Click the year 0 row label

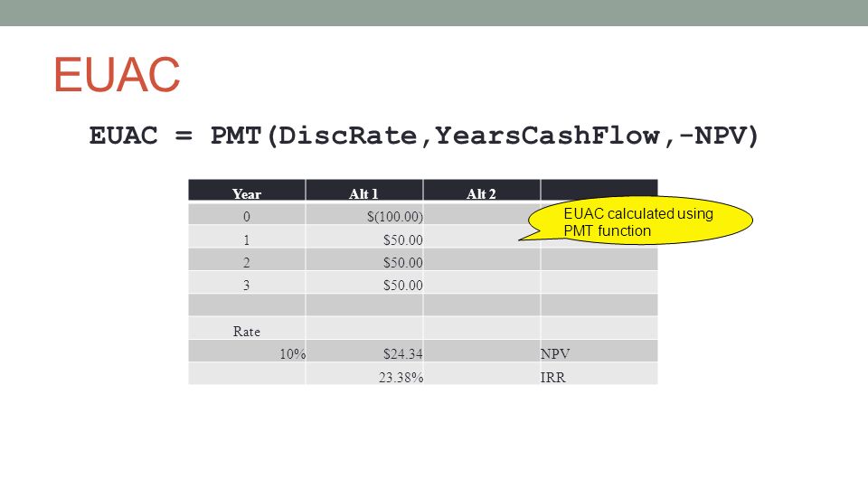tap(247, 214)
